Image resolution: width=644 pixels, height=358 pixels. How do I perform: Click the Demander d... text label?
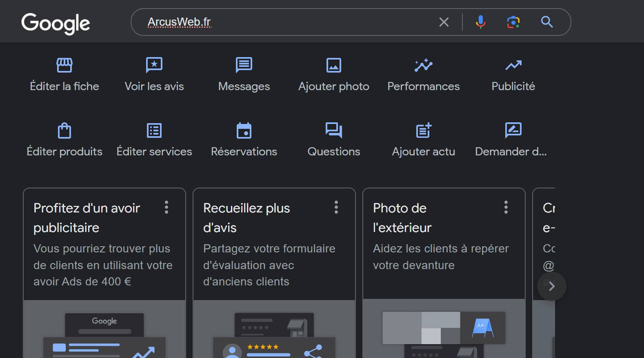(x=511, y=152)
